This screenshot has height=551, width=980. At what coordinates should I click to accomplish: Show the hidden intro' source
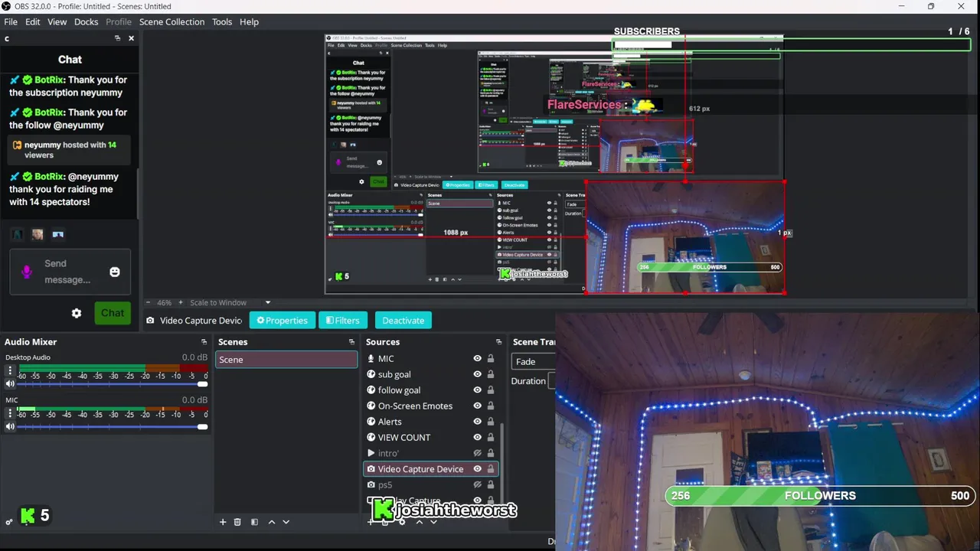click(477, 453)
